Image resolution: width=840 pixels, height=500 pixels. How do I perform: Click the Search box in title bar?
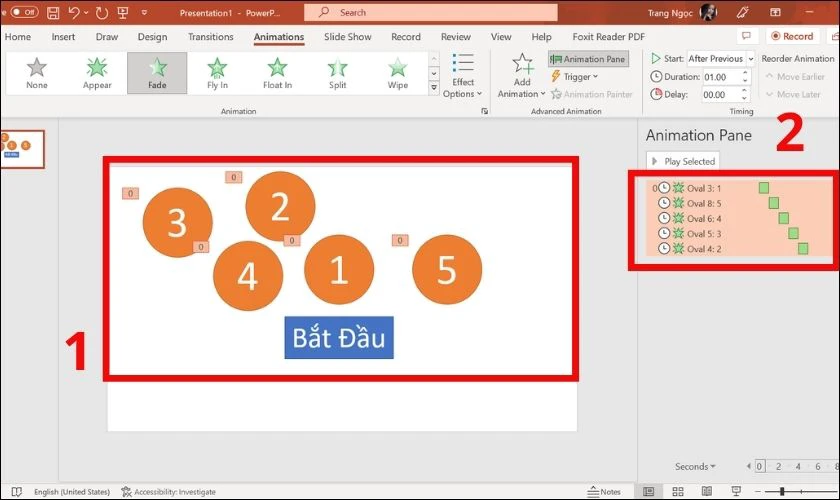click(x=431, y=12)
